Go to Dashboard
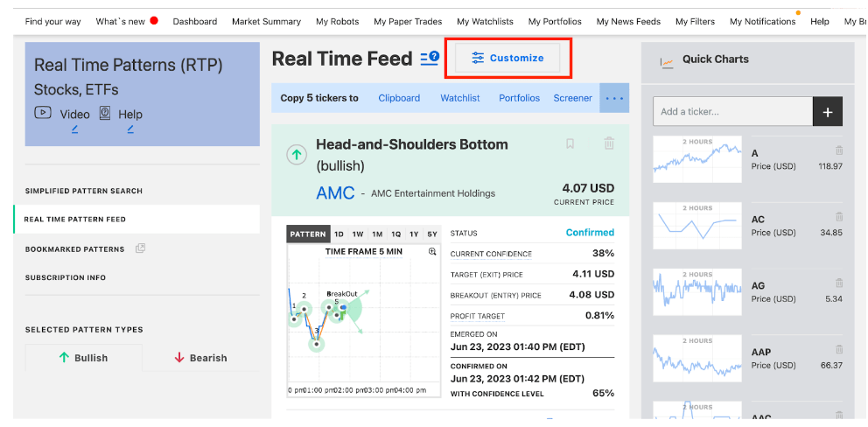 point(195,22)
